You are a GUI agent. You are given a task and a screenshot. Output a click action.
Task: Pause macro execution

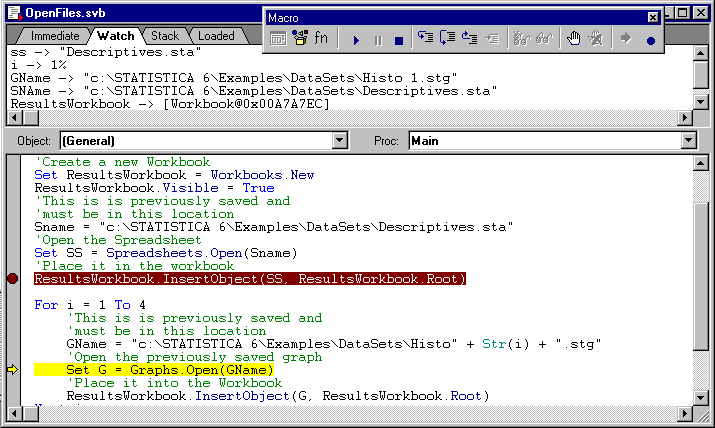(x=377, y=39)
